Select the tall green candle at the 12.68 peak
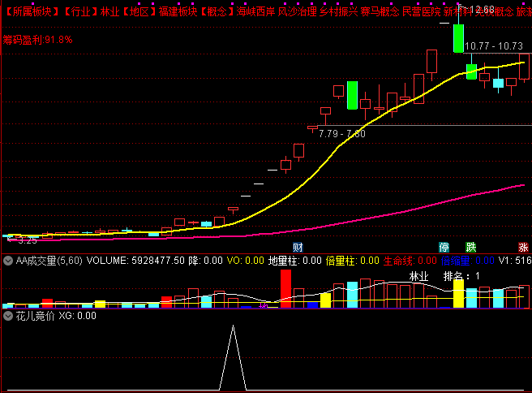532x393 pixels. click(459, 38)
